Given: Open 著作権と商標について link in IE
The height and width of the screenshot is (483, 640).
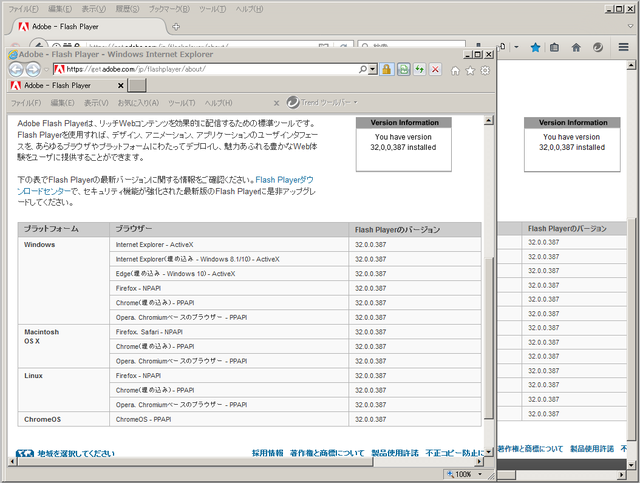Looking at the screenshot, I should (327, 453).
